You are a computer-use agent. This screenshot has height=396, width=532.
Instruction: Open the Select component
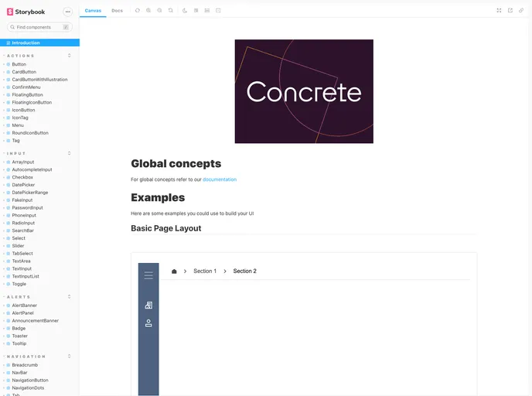(x=19, y=238)
